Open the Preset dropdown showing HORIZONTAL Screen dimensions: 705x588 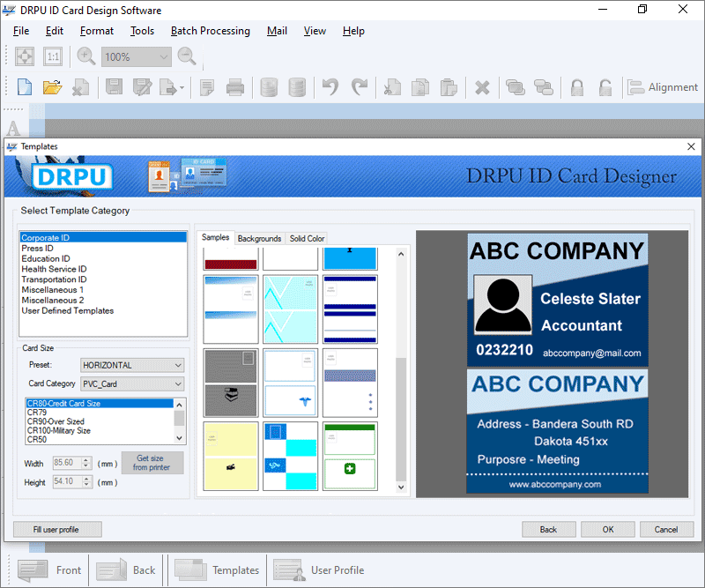(131, 364)
